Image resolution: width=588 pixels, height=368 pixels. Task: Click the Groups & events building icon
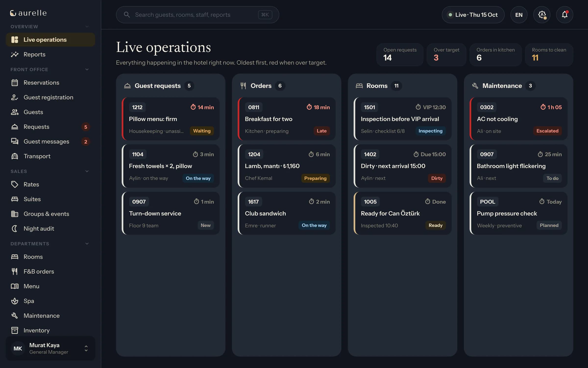point(15,214)
